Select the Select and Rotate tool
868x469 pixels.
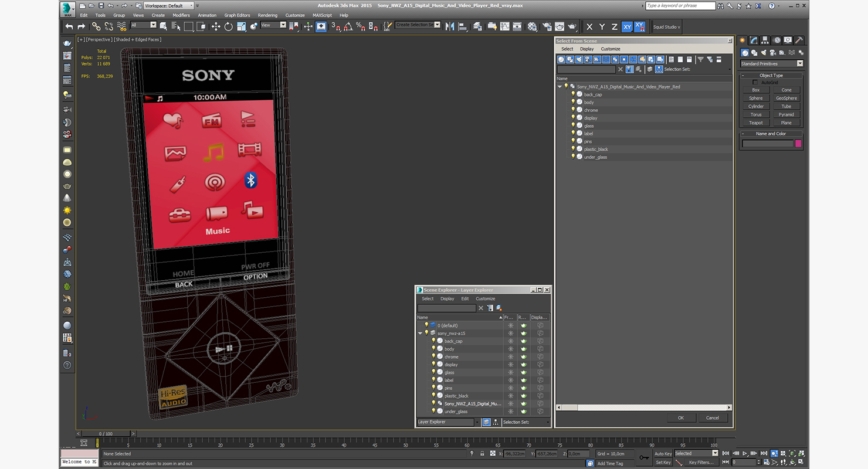(228, 26)
